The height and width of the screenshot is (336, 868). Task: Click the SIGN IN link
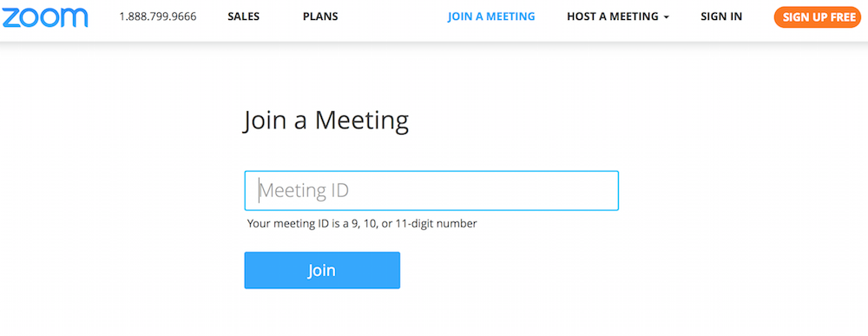[721, 16]
